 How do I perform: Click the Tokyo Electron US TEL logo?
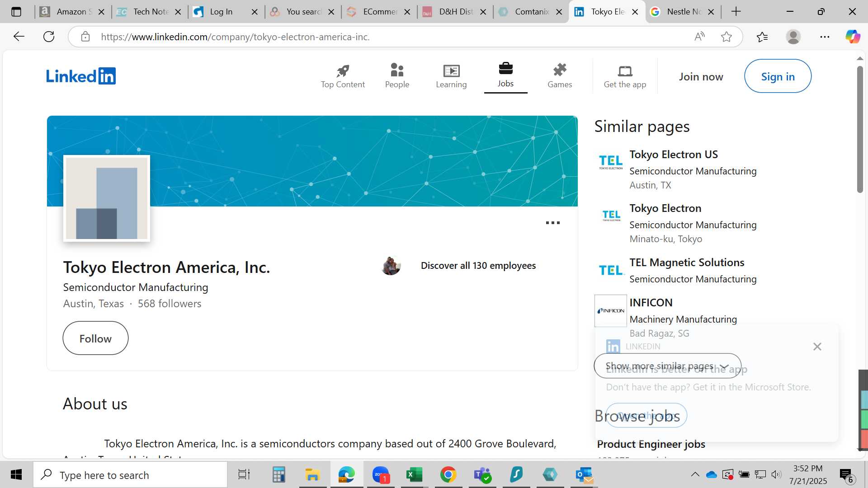(x=610, y=162)
